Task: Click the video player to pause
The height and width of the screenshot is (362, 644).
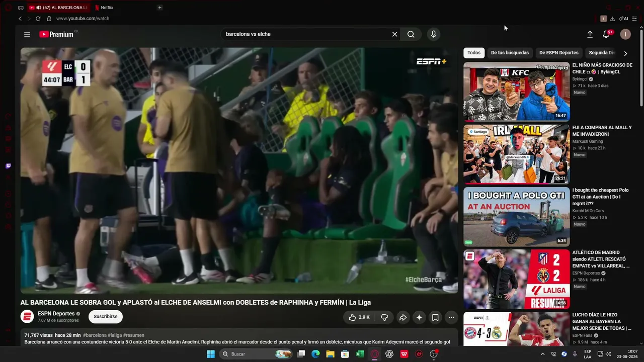Action: pos(239,170)
